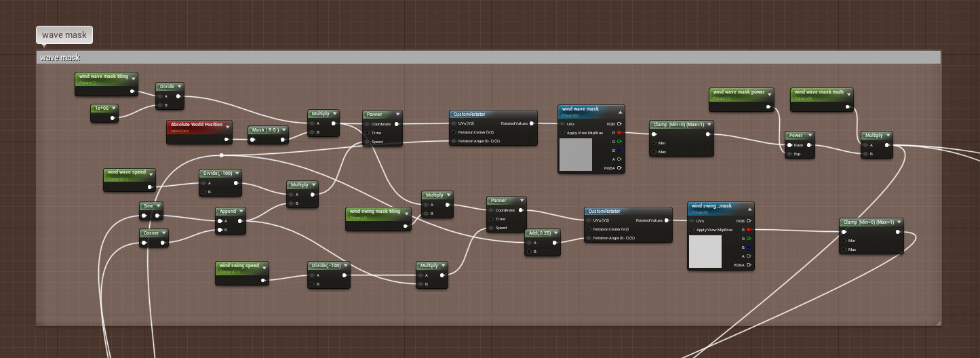Click the Mask (R G) output pin
980x358 pixels.
(282, 140)
